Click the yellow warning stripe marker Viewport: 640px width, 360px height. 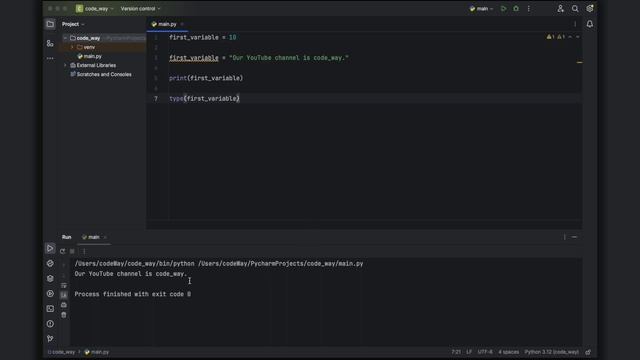[x=579, y=62]
